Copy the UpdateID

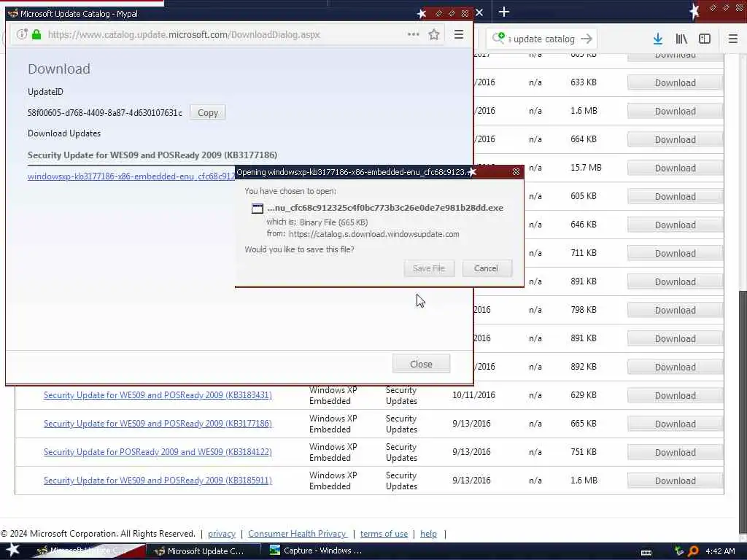[x=208, y=113]
